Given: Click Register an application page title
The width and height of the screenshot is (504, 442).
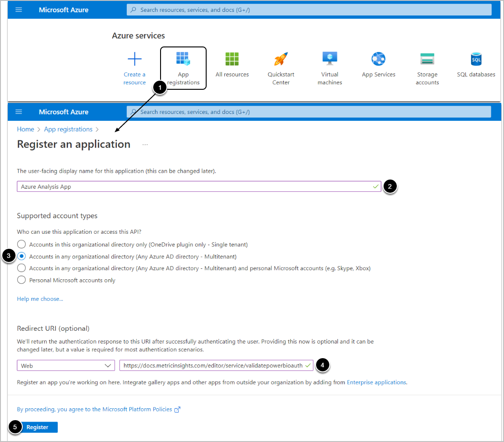Looking at the screenshot, I should (73, 144).
